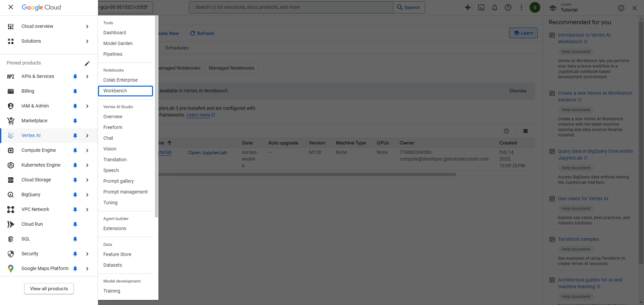The image size is (644, 305).
Task: Open Model Garden from the submenu
Action: tap(126, 43)
